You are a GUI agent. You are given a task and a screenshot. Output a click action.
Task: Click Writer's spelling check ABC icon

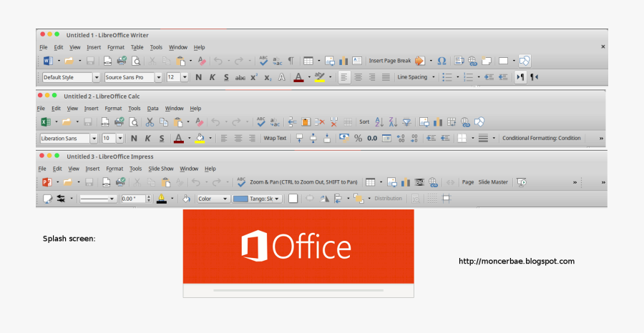pyautogui.click(x=263, y=61)
